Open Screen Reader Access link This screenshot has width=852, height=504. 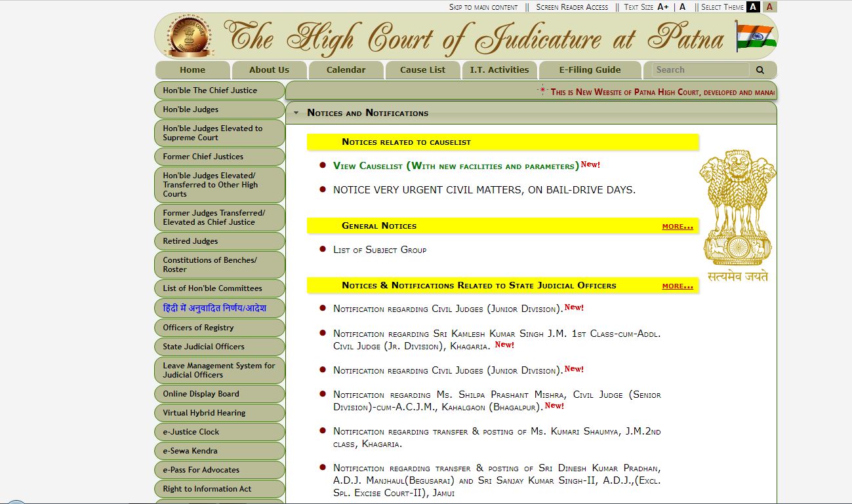pyautogui.click(x=572, y=7)
